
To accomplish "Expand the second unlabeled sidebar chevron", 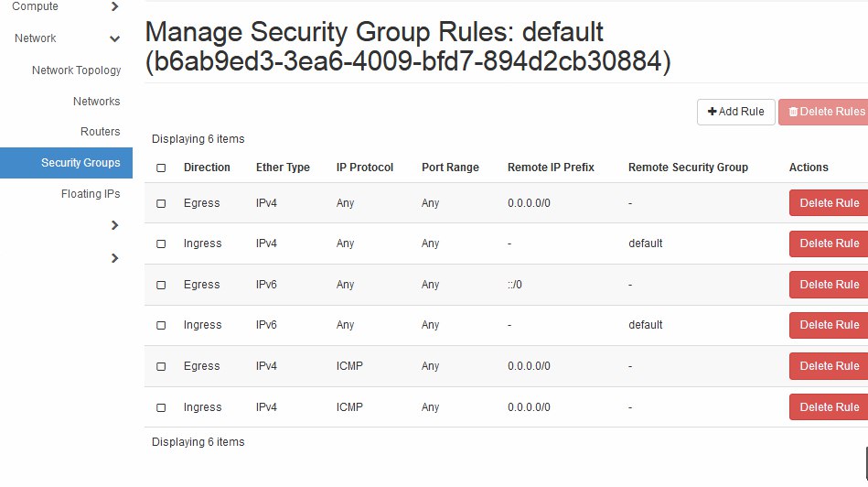I will pyautogui.click(x=114, y=258).
